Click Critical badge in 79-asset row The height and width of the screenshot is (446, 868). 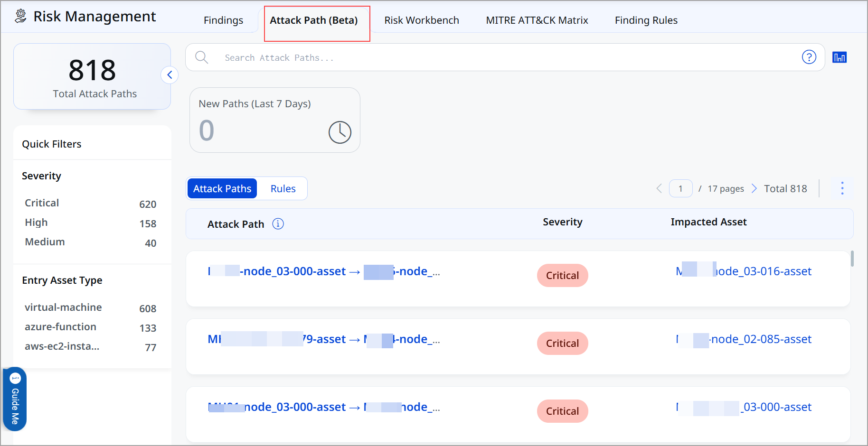click(x=562, y=343)
